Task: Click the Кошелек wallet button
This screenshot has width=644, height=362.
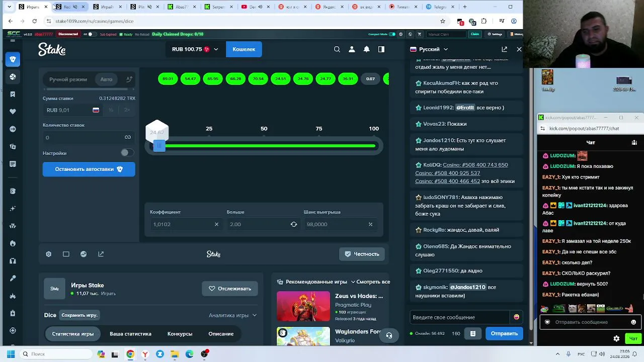Action: (x=244, y=49)
